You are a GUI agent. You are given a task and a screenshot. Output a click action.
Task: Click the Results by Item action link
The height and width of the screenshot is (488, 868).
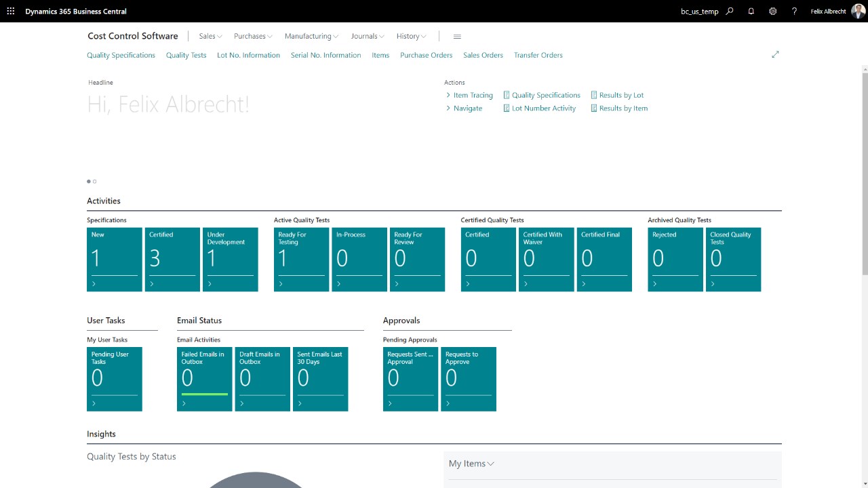coord(623,108)
